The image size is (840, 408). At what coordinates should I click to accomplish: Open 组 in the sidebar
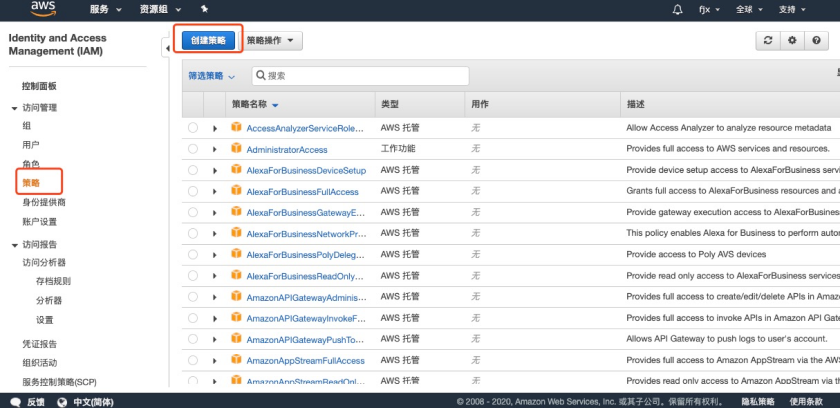pyautogui.click(x=26, y=126)
